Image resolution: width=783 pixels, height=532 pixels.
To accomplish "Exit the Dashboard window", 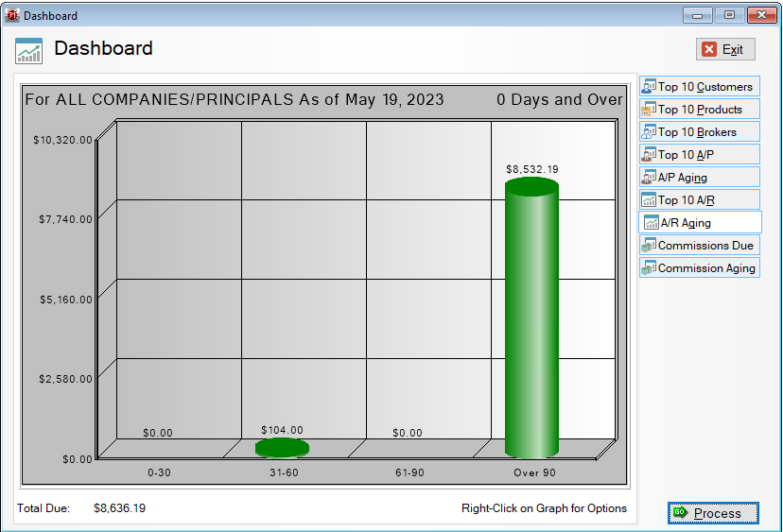I will pyautogui.click(x=725, y=49).
